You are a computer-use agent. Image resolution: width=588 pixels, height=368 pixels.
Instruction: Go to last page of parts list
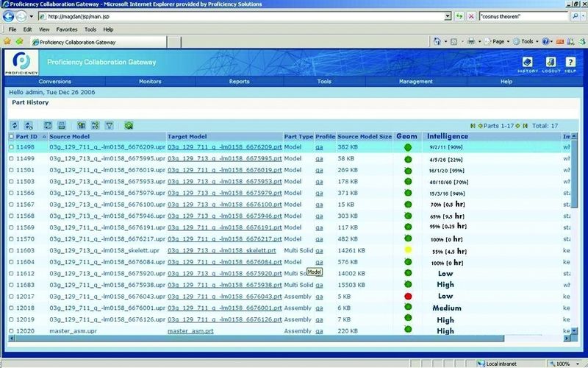point(525,126)
